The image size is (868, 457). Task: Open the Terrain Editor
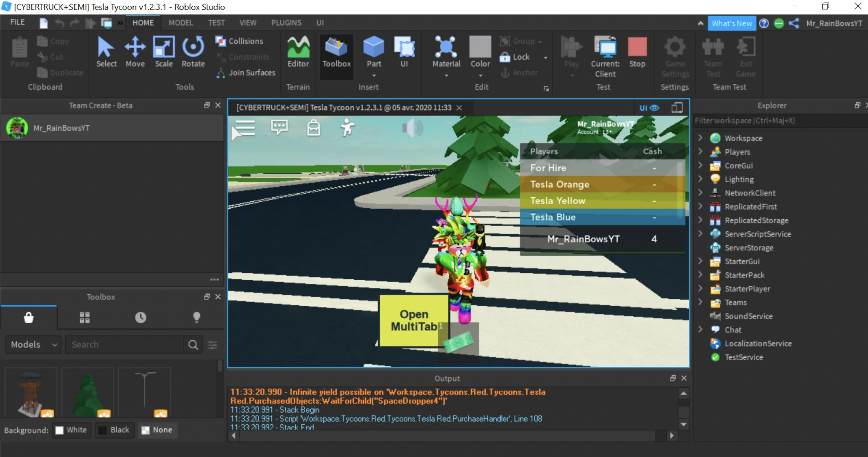click(298, 52)
